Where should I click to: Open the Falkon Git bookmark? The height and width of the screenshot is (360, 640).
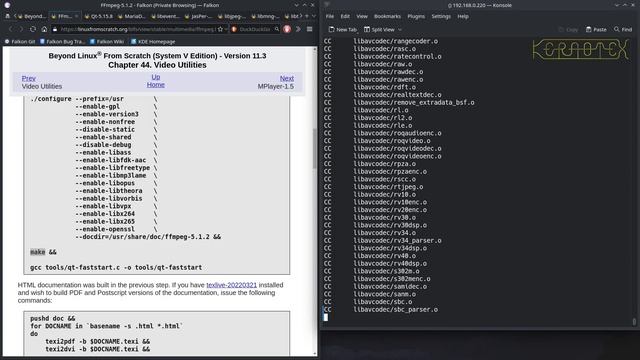[20, 42]
